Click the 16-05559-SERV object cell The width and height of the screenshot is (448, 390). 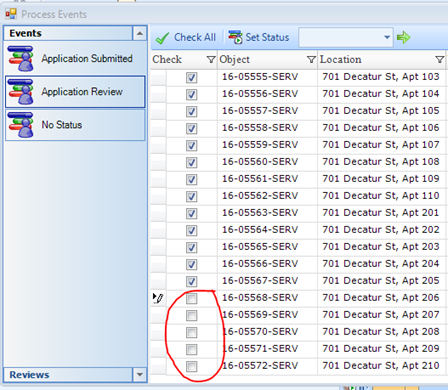[x=268, y=145]
